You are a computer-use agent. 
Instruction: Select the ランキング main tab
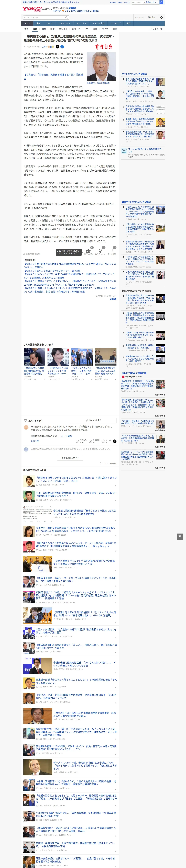(x=115, y=24)
